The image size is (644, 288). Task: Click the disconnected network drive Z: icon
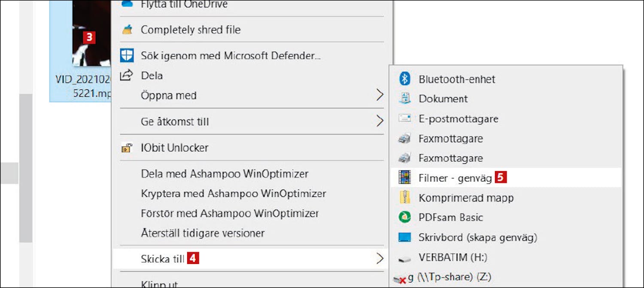[399, 280]
